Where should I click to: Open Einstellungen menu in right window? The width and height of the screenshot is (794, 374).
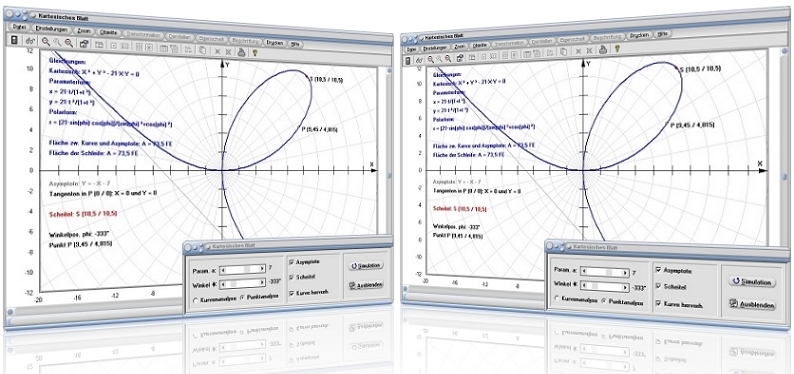(x=435, y=48)
